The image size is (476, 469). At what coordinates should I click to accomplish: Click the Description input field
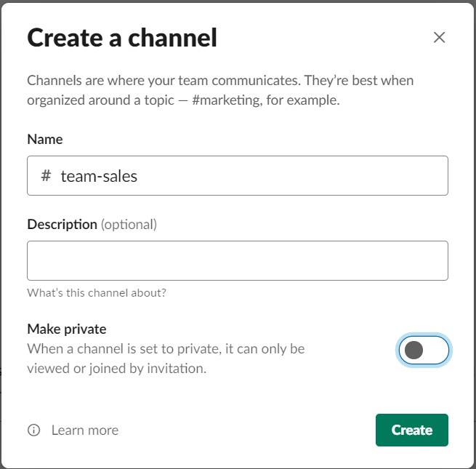pyautogui.click(x=238, y=260)
